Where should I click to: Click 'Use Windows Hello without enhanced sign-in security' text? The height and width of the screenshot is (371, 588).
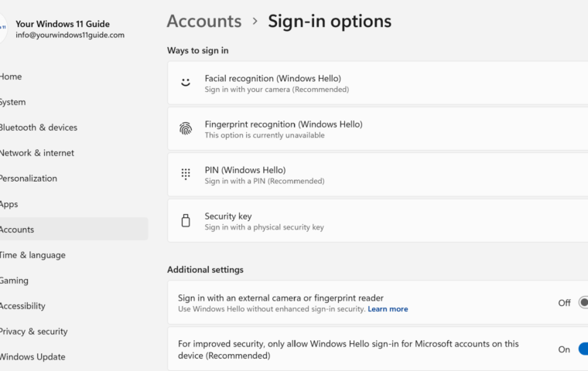pos(272,309)
